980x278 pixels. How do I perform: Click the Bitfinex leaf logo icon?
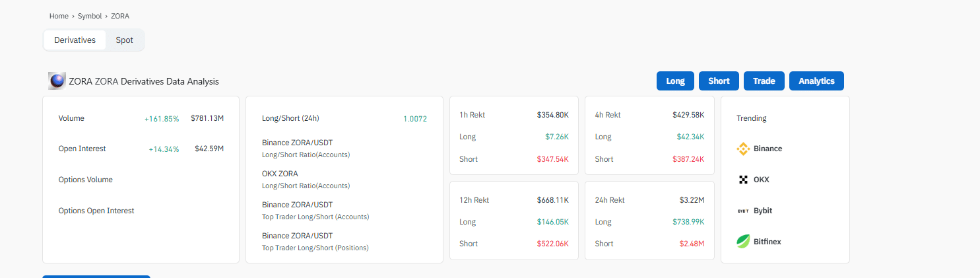coord(743,242)
